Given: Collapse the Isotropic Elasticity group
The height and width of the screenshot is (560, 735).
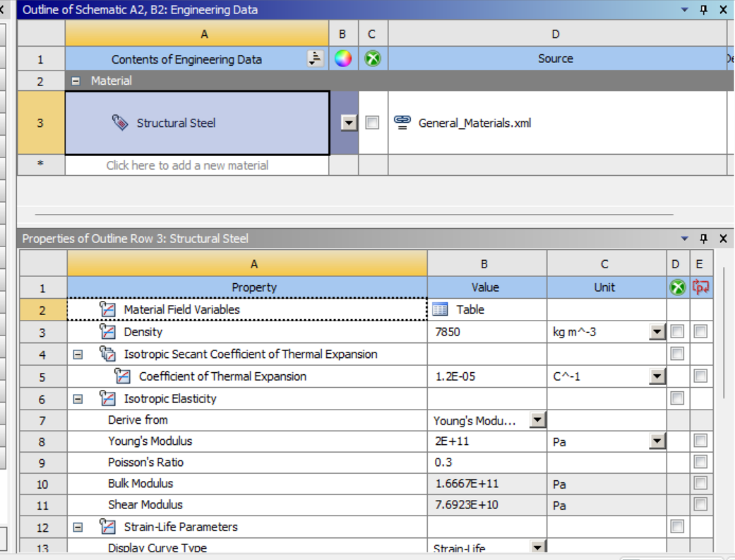Looking at the screenshot, I should 78,399.
